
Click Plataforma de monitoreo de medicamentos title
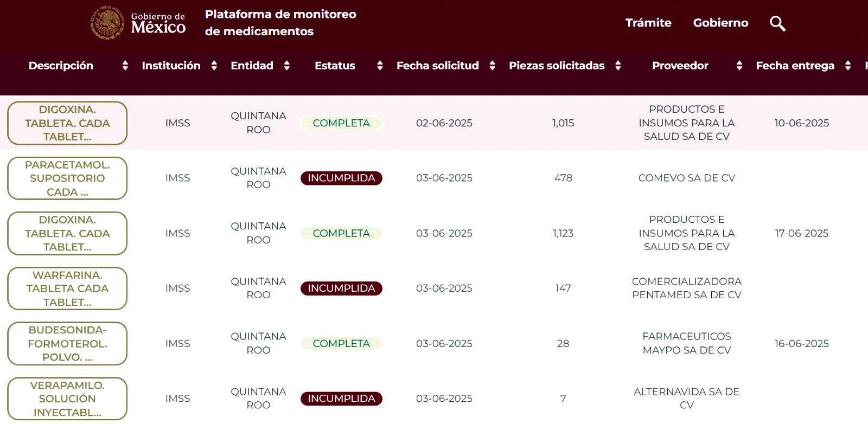pyautogui.click(x=280, y=23)
